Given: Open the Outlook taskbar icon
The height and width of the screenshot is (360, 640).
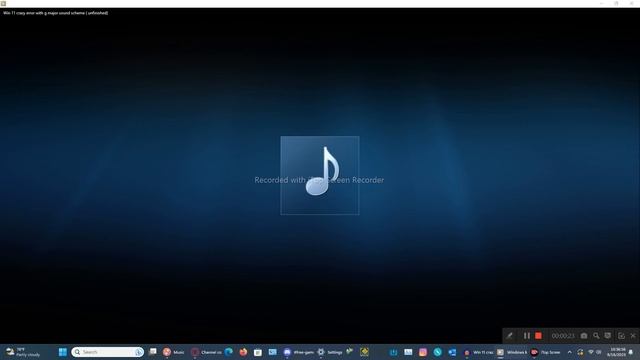Looking at the screenshot, I should pyautogui.click(x=452, y=352).
